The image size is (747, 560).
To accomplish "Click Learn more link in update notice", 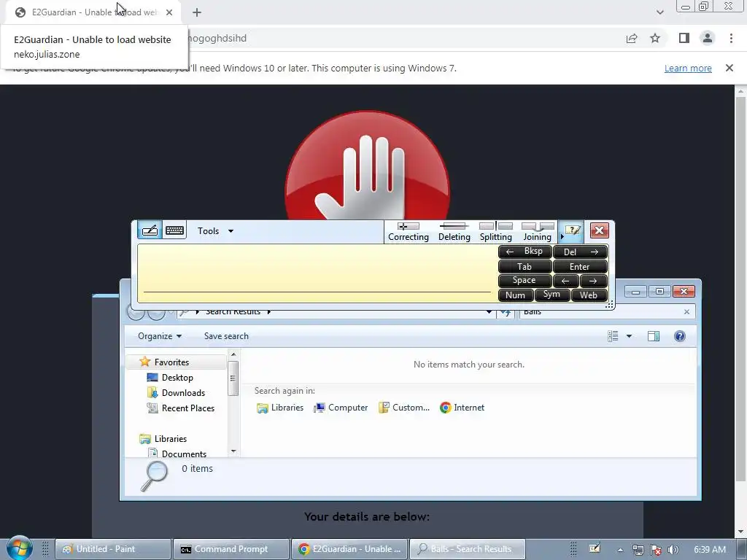I will (x=688, y=68).
